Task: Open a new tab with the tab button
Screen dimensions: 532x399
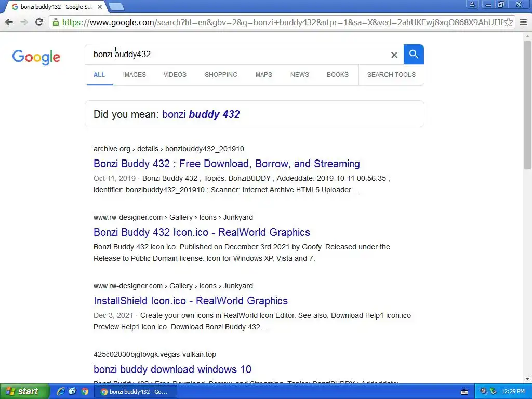Action: pos(116,7)
